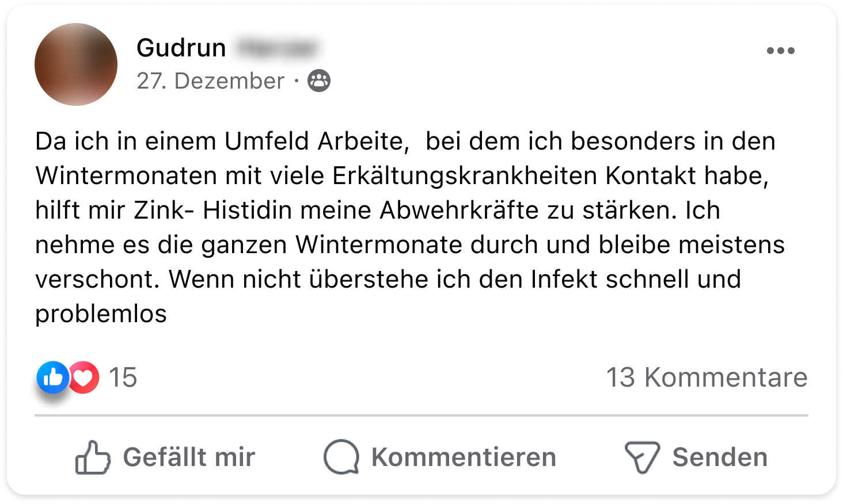Viewport: 843px width, 504px height.
Task: Click the thumbs-up icon beside Gefällt mir
Action: [x=92, y=457]
